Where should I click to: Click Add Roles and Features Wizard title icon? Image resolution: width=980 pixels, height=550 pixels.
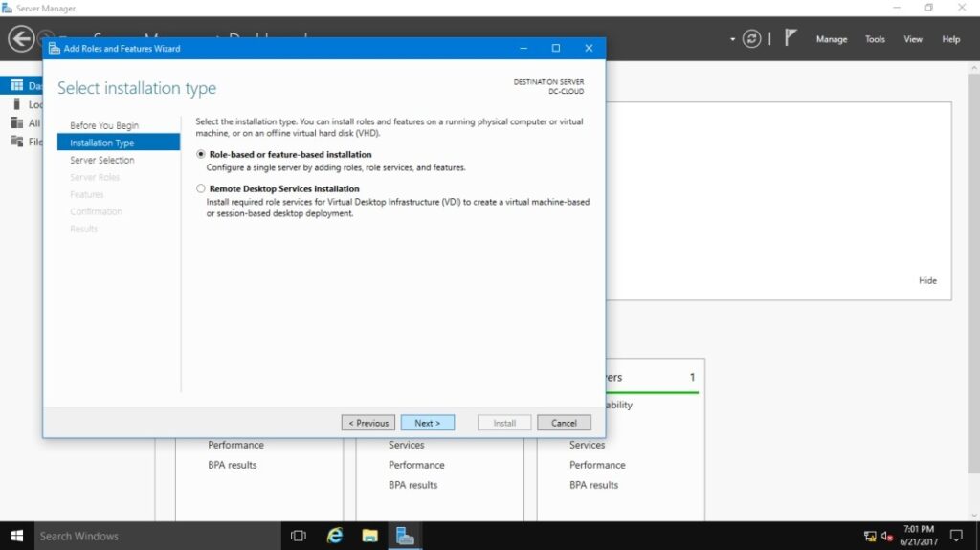point(55,48)
